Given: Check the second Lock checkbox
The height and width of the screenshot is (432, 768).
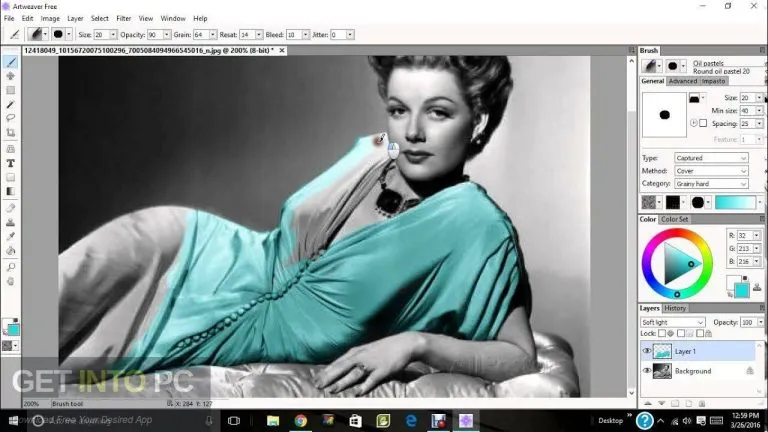Looking at the screenshot, I should click(681, 334).
